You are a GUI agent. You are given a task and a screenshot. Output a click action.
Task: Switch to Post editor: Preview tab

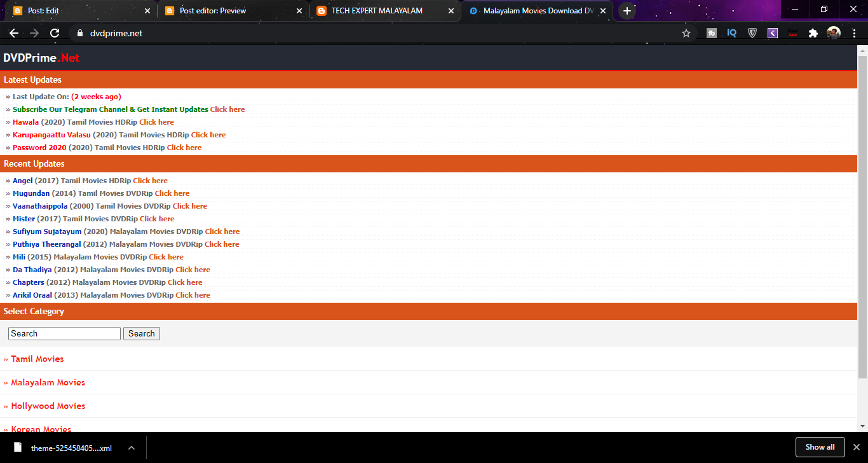tap(232, 11)
